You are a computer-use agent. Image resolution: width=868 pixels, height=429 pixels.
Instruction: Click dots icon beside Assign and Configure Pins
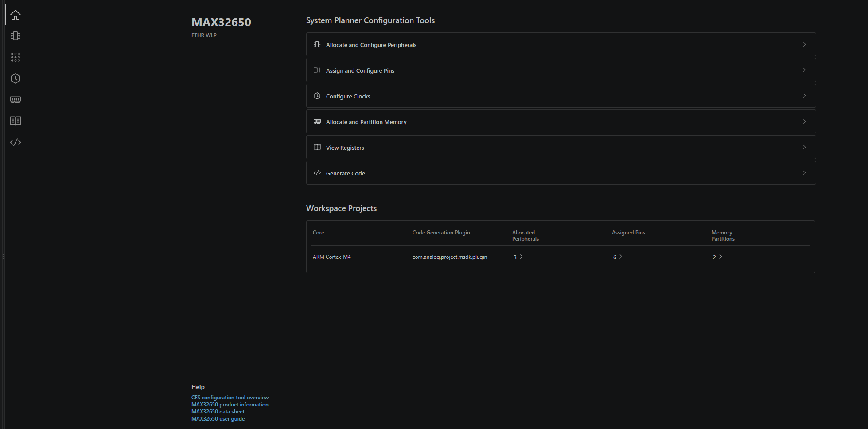pos(317,70)
